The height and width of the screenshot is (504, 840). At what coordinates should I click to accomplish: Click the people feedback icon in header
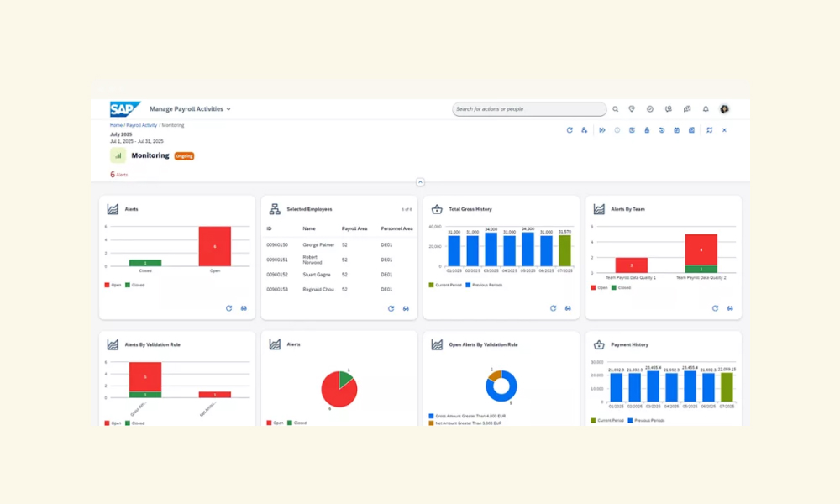pos(669,109)
